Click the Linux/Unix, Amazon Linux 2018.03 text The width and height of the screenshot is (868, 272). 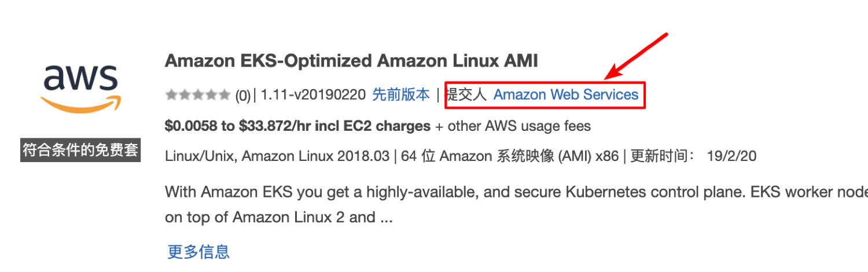[x=277, y=156]
